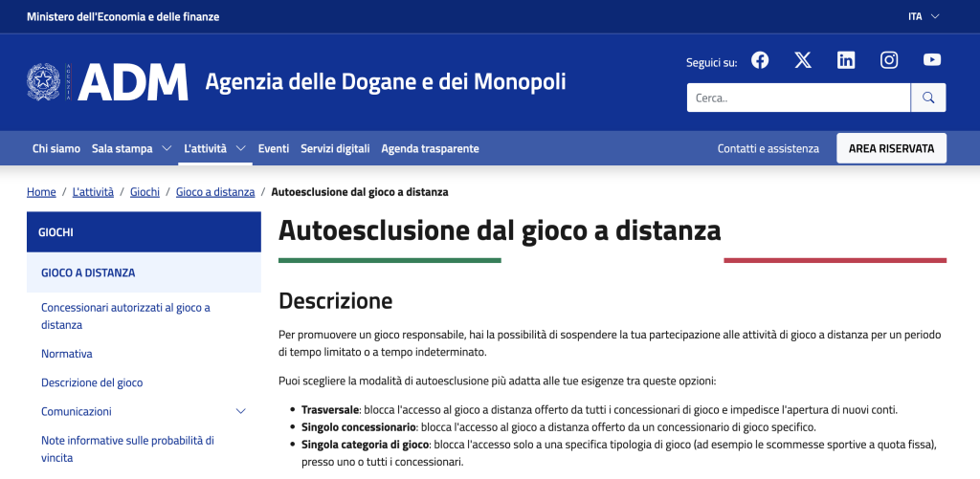The image size is (980, 479).
Task: Click the Descrizione section heading
Action: point(336,301)
